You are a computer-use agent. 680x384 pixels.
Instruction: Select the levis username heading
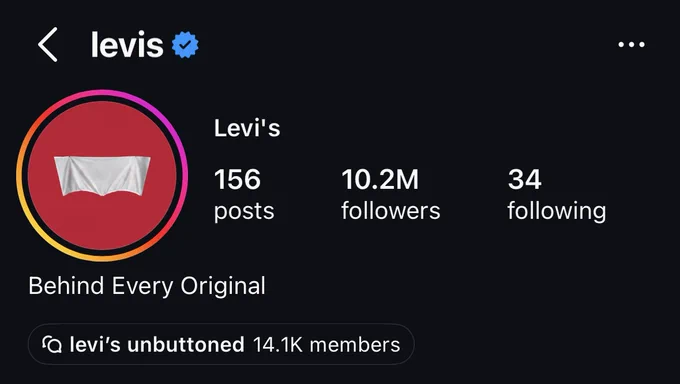(127, 45)
